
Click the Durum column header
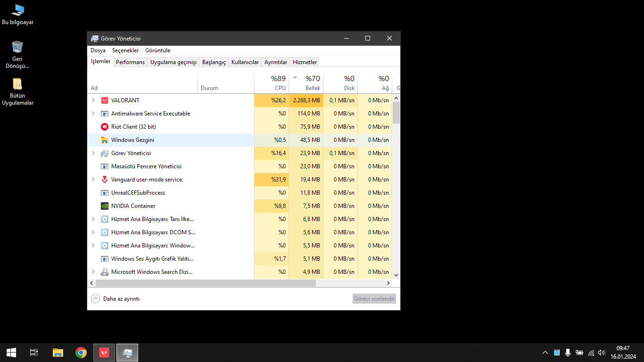point(226,83)
